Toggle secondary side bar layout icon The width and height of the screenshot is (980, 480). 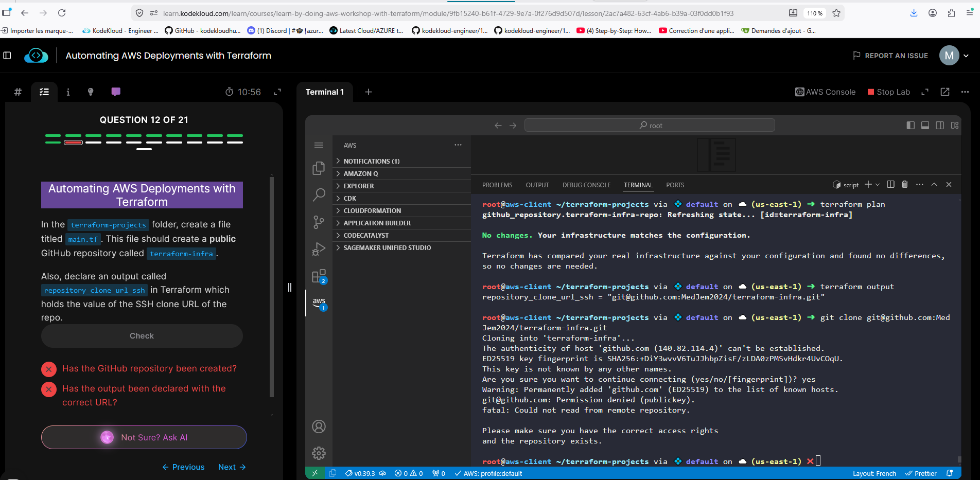pyautogui.click(x=940, y=126)
